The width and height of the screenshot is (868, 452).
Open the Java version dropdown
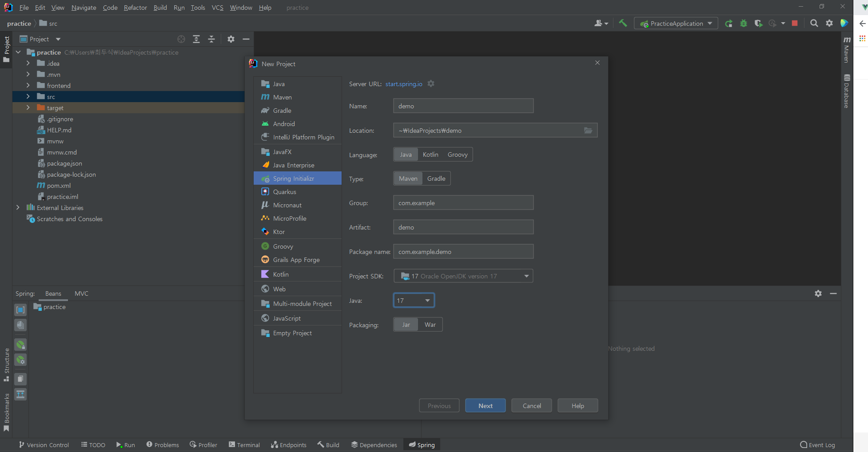point(414,301)
